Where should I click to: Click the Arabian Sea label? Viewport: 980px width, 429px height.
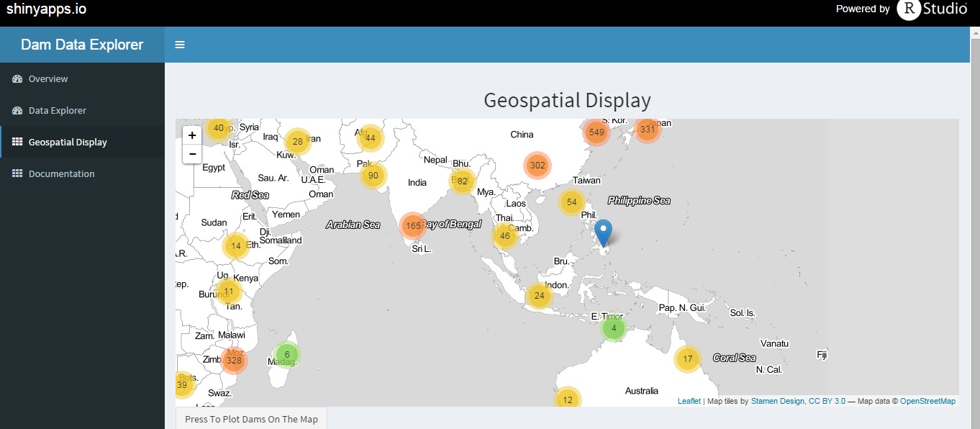353,225
